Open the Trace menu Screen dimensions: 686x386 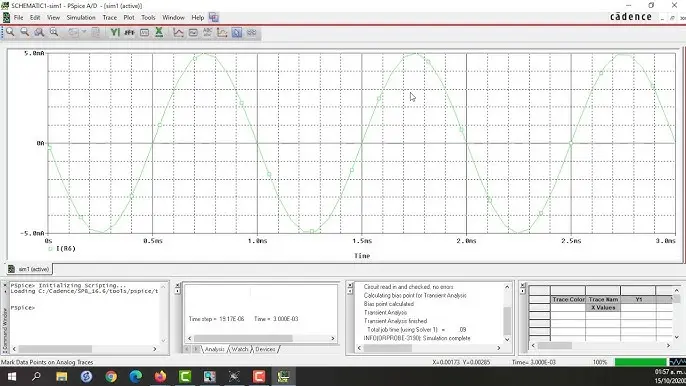click(109, 18)
